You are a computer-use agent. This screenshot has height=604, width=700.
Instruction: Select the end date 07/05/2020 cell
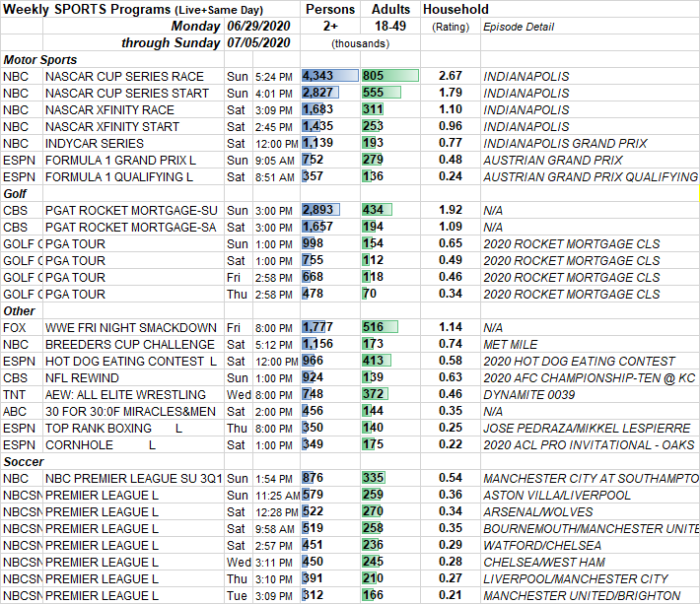(x=258, y=42)
